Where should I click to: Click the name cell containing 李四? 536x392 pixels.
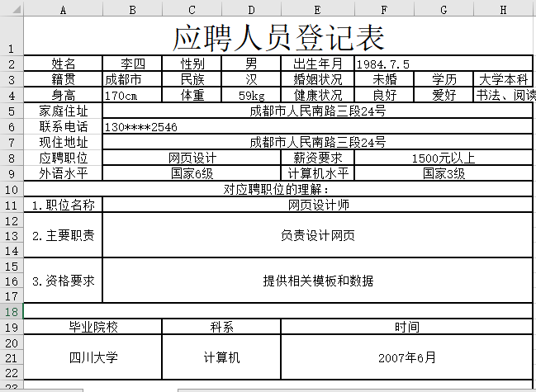pos(132,64)
